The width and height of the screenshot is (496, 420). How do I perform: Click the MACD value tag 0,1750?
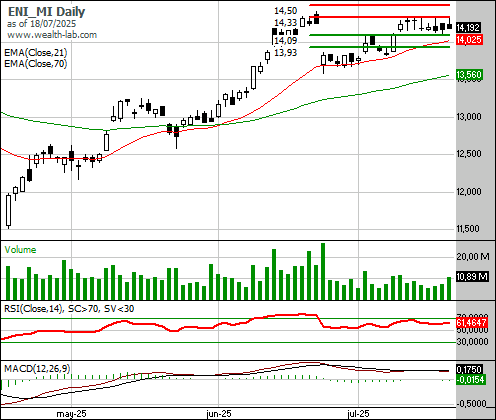tap(469, 369)
